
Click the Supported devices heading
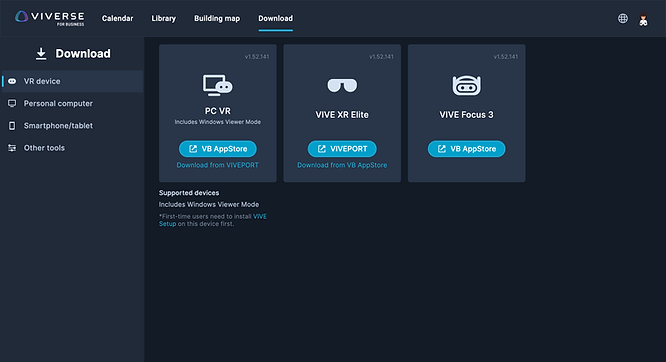click(189, 192)
